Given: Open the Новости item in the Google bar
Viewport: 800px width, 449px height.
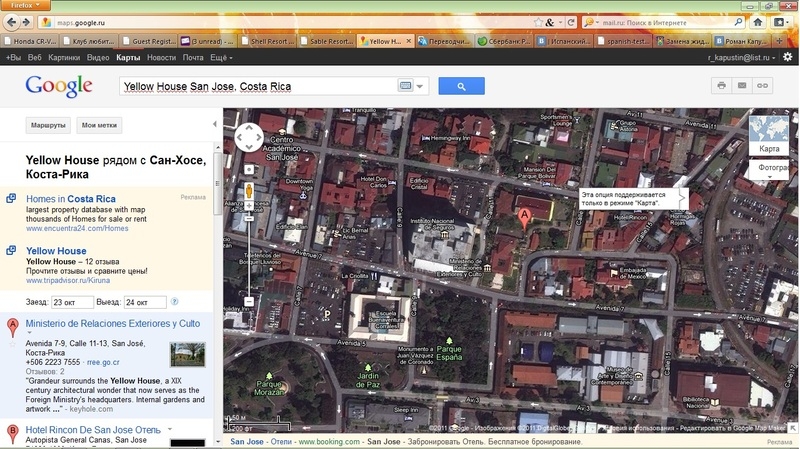Looking at the screenshot, I should click(x=161, y=58).
